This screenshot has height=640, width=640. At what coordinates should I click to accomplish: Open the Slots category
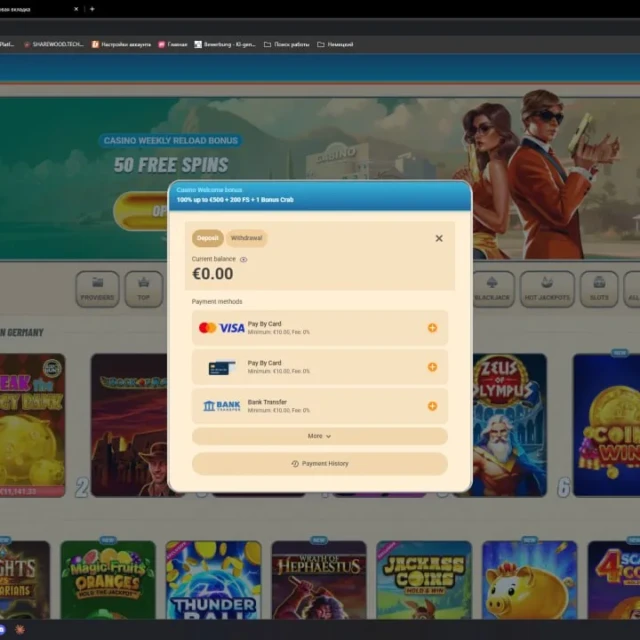coord(599,289)
